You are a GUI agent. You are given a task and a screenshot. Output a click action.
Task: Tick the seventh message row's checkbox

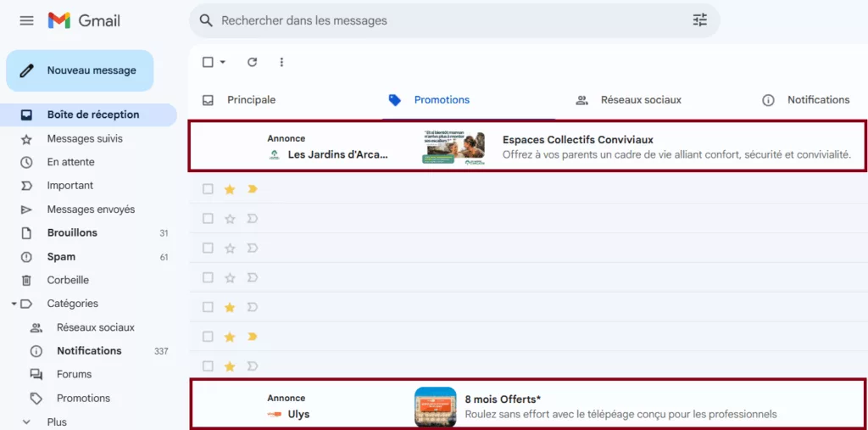click(208, 366)
